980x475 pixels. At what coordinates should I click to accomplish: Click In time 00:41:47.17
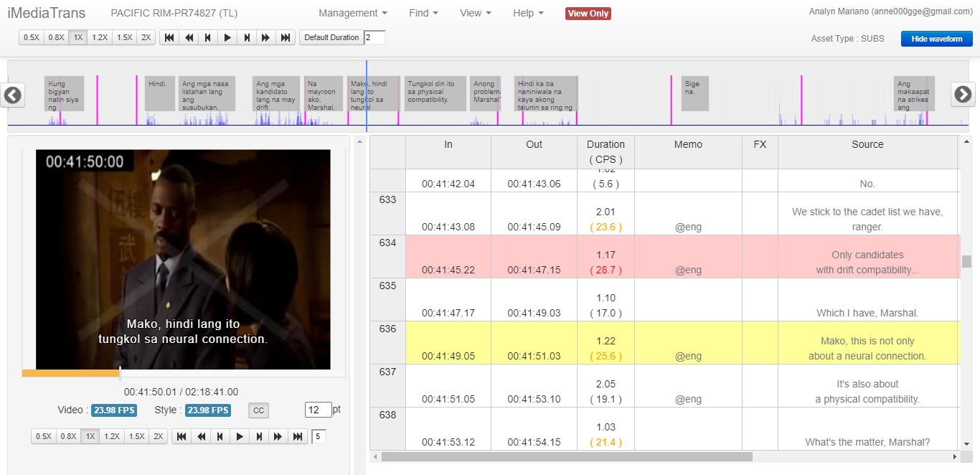click(x=448, y=313)
